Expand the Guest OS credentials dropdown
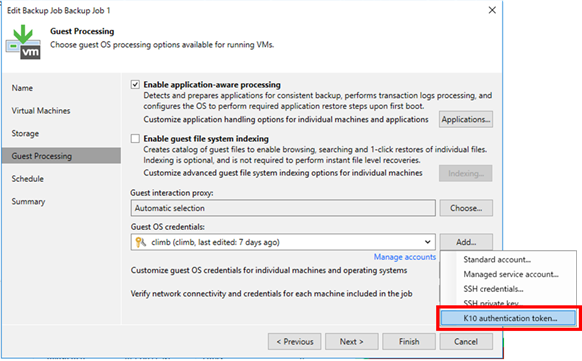 coord(428,242)
